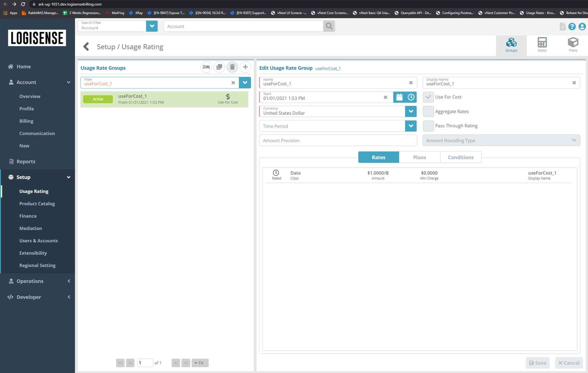Expand the Time Period dropdown
The height and width of the screenshot is (373, 588).
click(411, 126)
